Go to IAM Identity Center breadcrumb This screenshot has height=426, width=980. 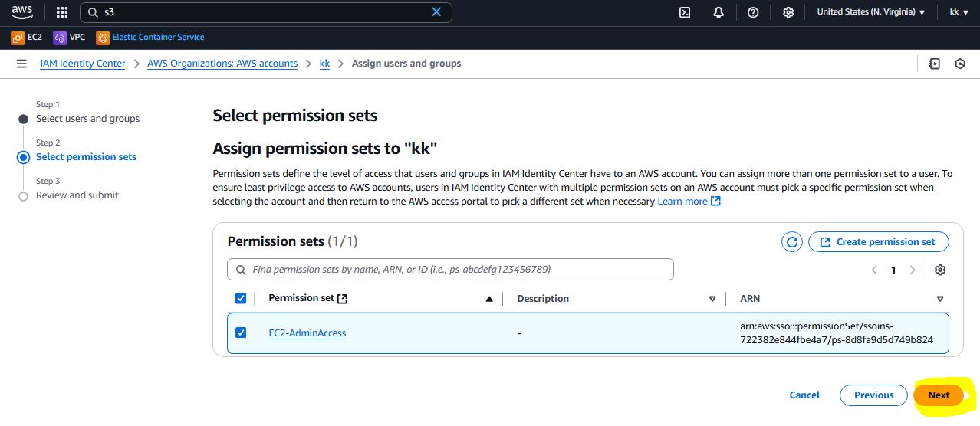82,64
